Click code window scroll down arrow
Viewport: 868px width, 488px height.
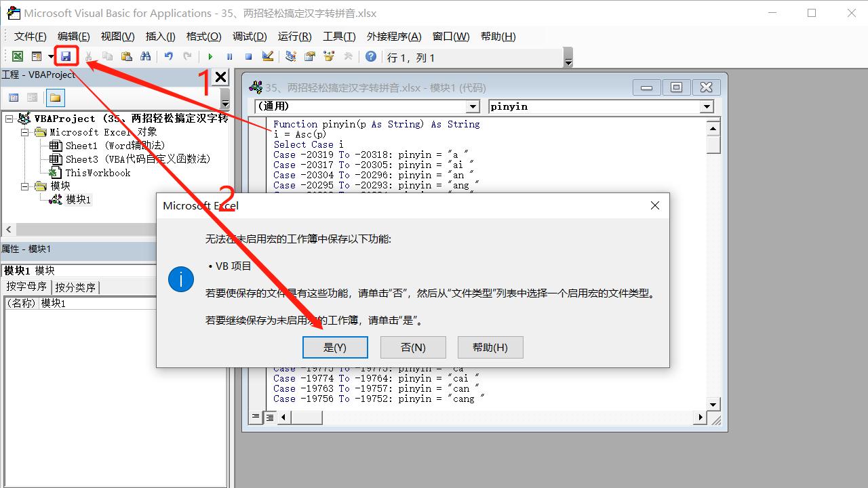[713, 404]
